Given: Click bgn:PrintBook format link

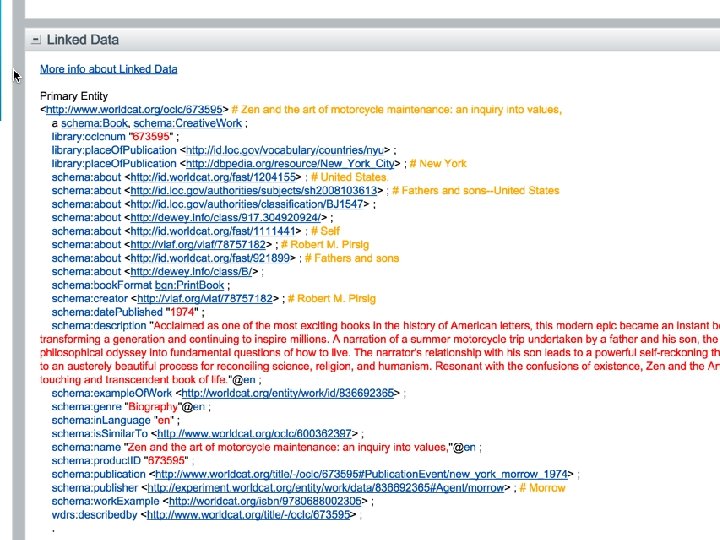Looking at the screenshot, I should [189, 285].
